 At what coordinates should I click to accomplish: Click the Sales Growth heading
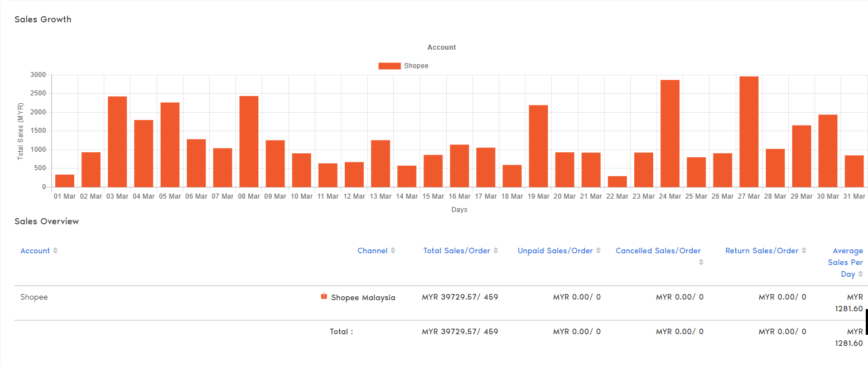[x=43, y=20]
